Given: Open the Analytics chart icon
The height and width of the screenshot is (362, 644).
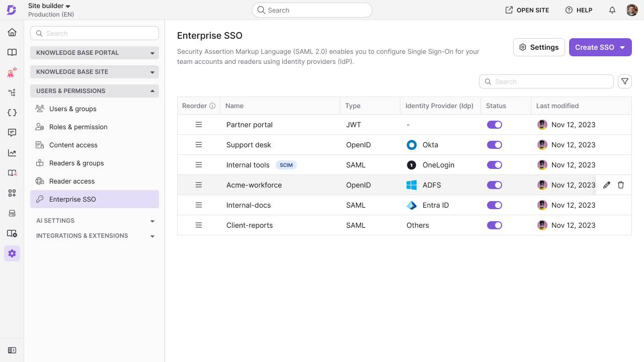Looking at the screenshot, I should tap(12, 153).
